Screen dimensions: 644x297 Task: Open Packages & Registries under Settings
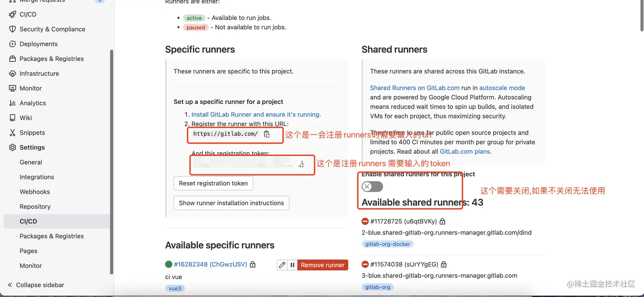pos(52,236)
